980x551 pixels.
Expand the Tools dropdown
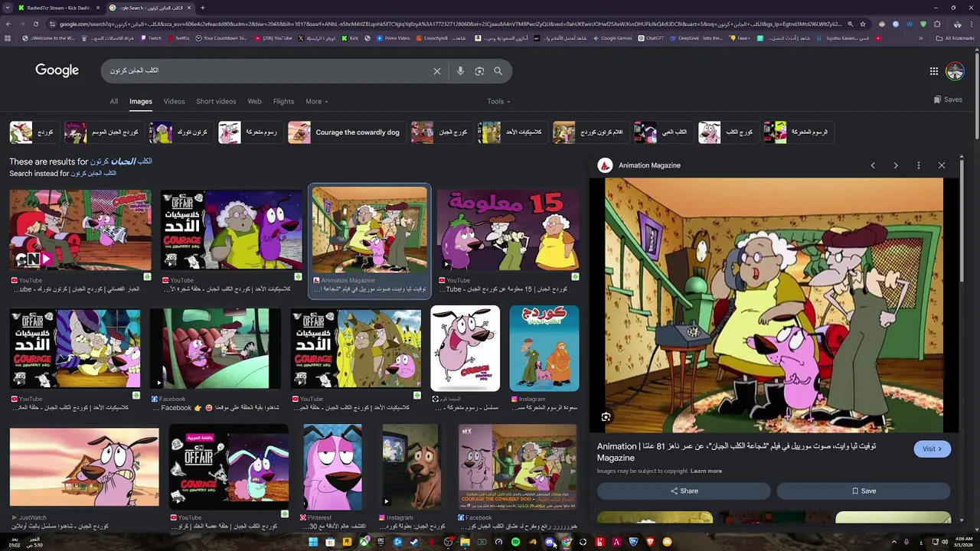498,101
